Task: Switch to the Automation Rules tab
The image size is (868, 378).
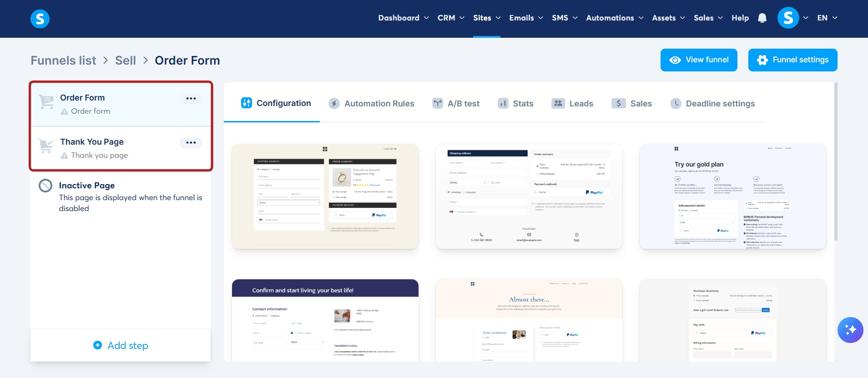Action: [371, 103]
